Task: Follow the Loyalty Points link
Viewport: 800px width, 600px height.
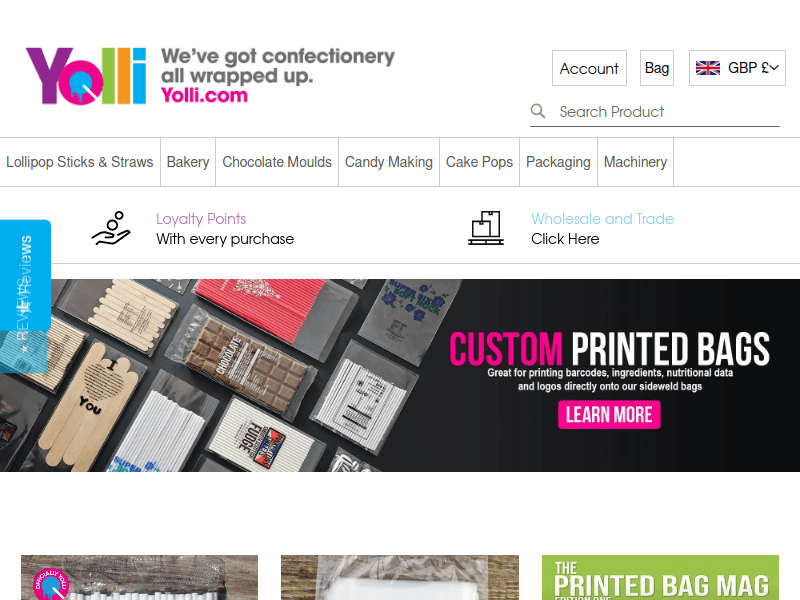Action: coord(201,218)
